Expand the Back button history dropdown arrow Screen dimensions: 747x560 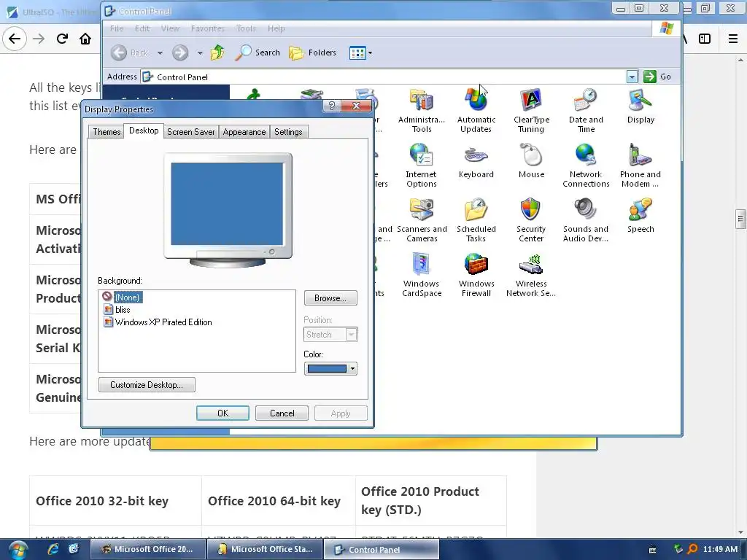tap(160, 52)
